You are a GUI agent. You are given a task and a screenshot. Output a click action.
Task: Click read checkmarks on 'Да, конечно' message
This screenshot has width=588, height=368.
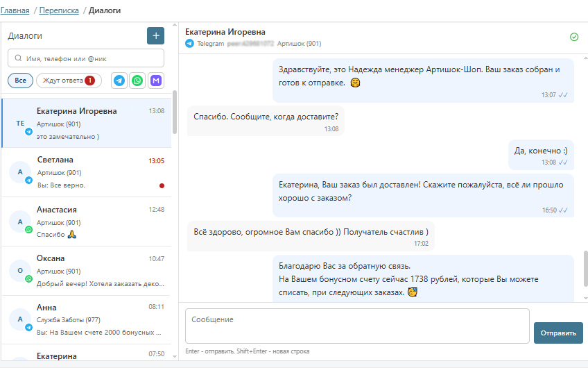(563, 162)
